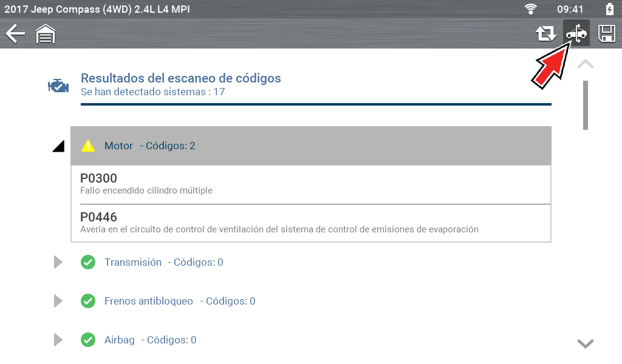The width and height of the screenshot is (622, 364).
Task: Expand the Transmisión system row
Action: click(58, 262)
